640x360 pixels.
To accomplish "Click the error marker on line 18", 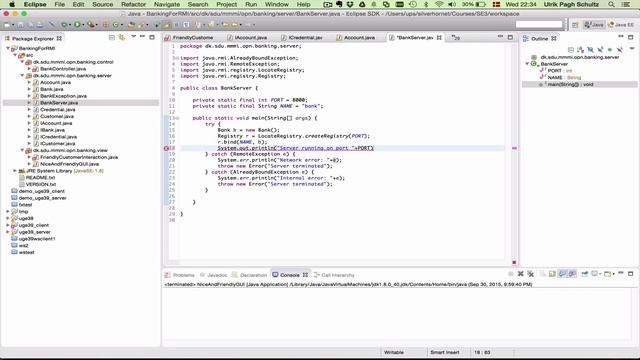I will [167, 148].
